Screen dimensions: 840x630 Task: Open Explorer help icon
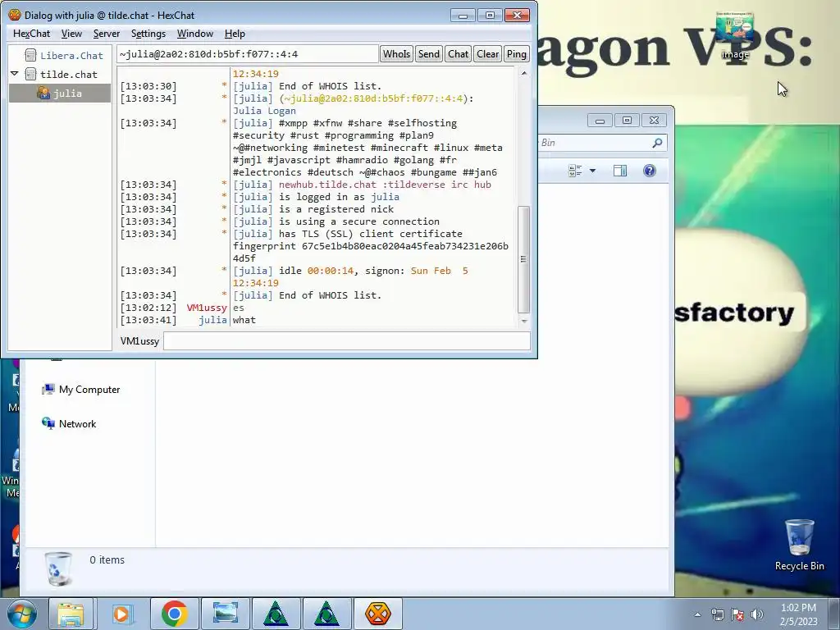click(650, 171)
